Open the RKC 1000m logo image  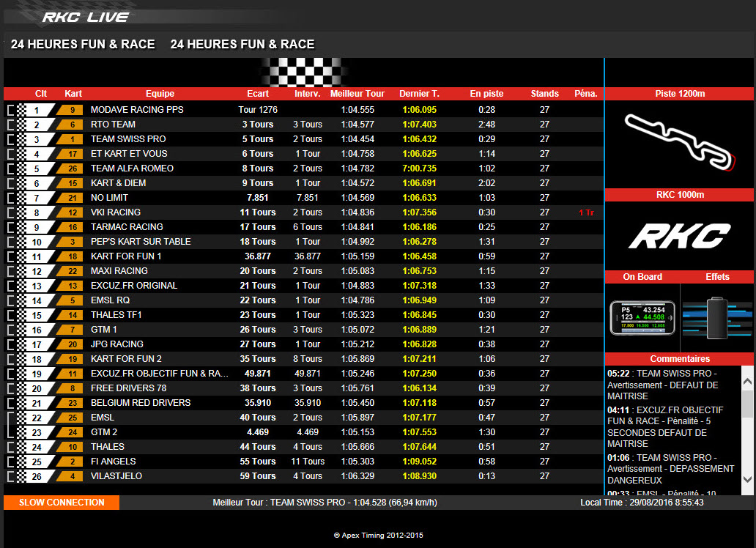click(x=680, y=235)
